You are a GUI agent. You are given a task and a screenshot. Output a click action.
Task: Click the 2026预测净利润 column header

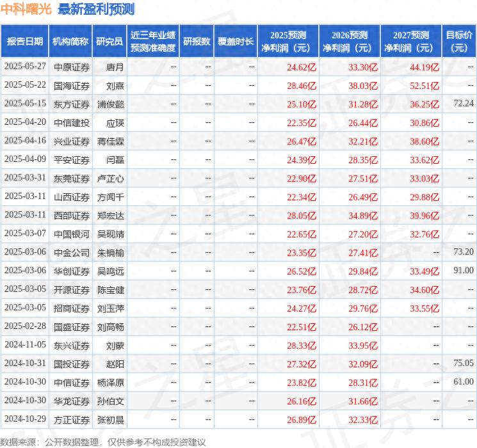(350, 42)
